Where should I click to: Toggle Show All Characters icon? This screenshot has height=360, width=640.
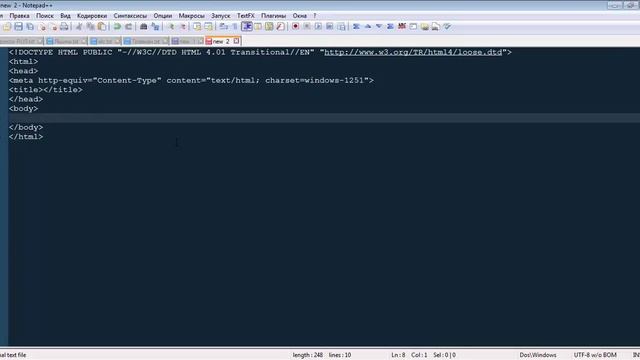pos(235,27)
